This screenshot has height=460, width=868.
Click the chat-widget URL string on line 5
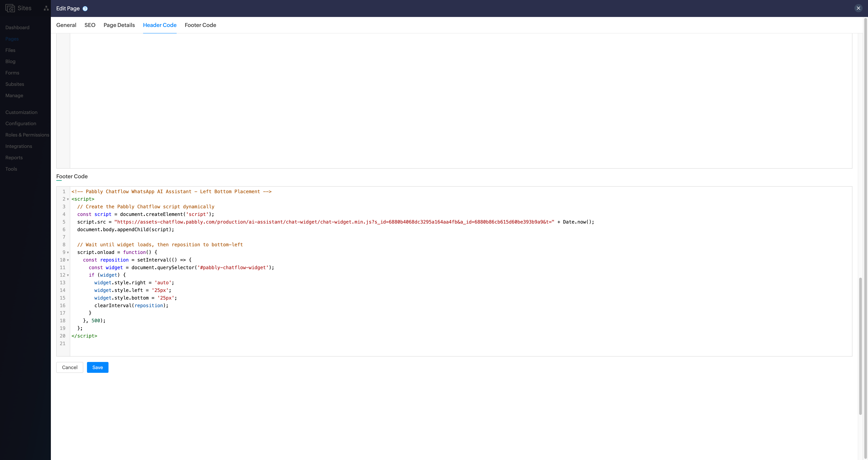tap(334, 222)
